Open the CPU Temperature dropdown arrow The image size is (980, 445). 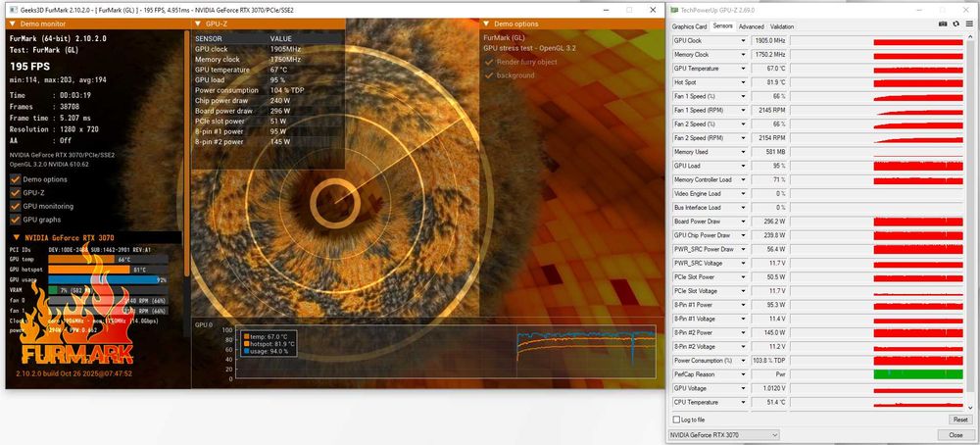pyautogui.click(x=743, y=402)
